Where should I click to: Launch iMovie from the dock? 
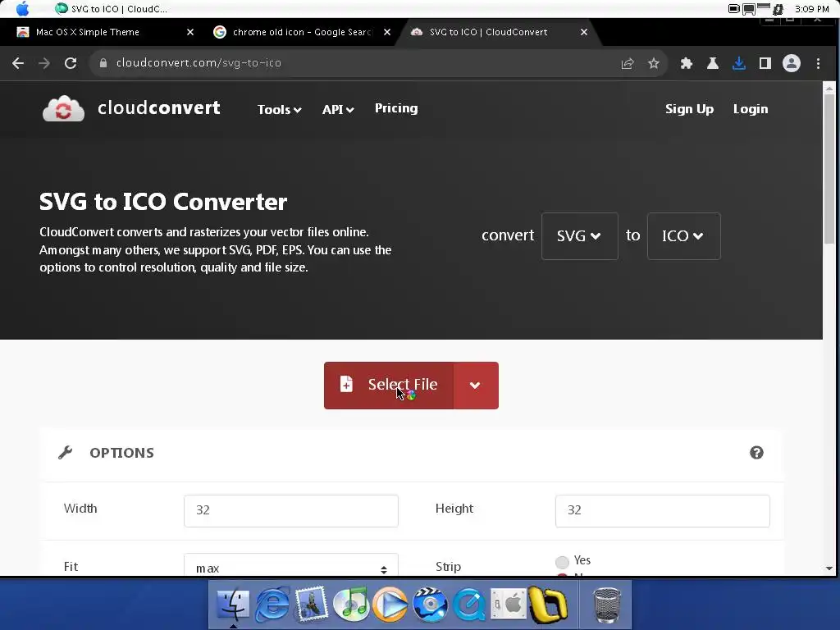(430, 605)
